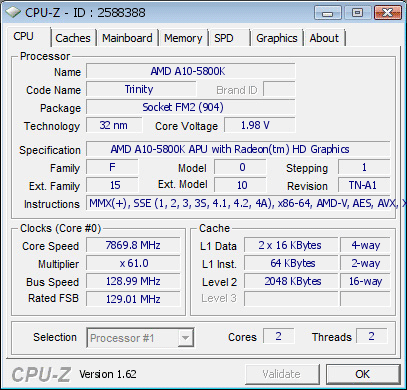Click the Model value 0
Screen dimensions: 407x390
(240, 167)
